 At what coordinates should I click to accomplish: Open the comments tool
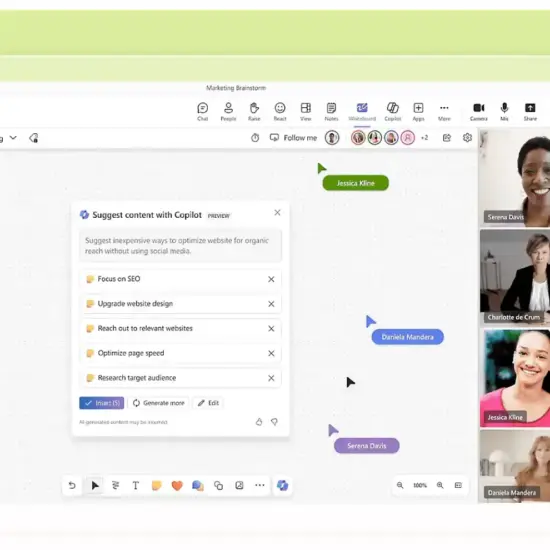[198, 485]
